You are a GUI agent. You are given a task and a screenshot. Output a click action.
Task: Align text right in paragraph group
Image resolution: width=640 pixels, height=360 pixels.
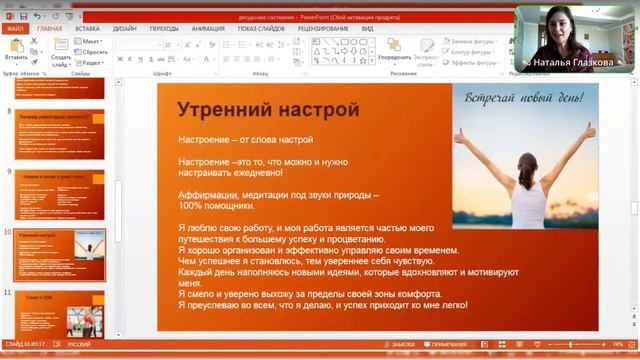point(247,60)
